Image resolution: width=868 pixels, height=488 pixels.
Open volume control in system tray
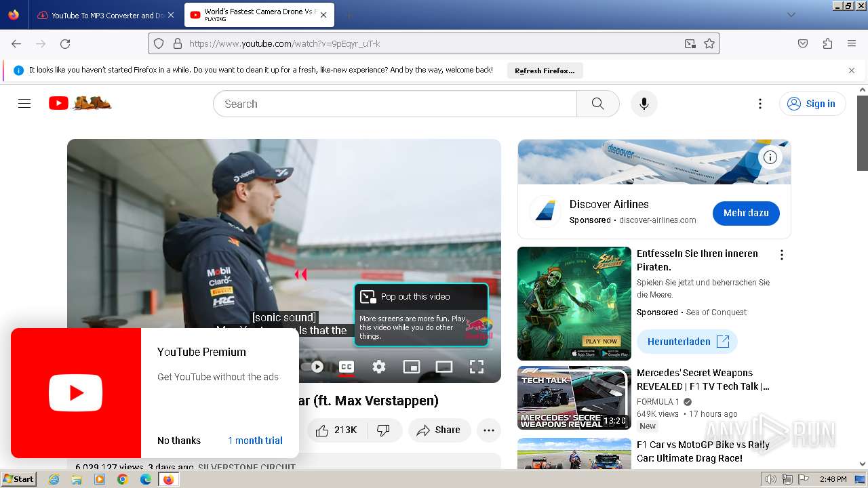point(771,479)
